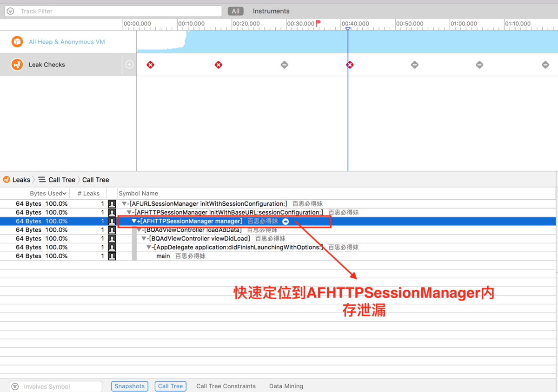The image size is (558, 392).
Task: Click the user icon on loadAdData row
Action: coord(112,230)
